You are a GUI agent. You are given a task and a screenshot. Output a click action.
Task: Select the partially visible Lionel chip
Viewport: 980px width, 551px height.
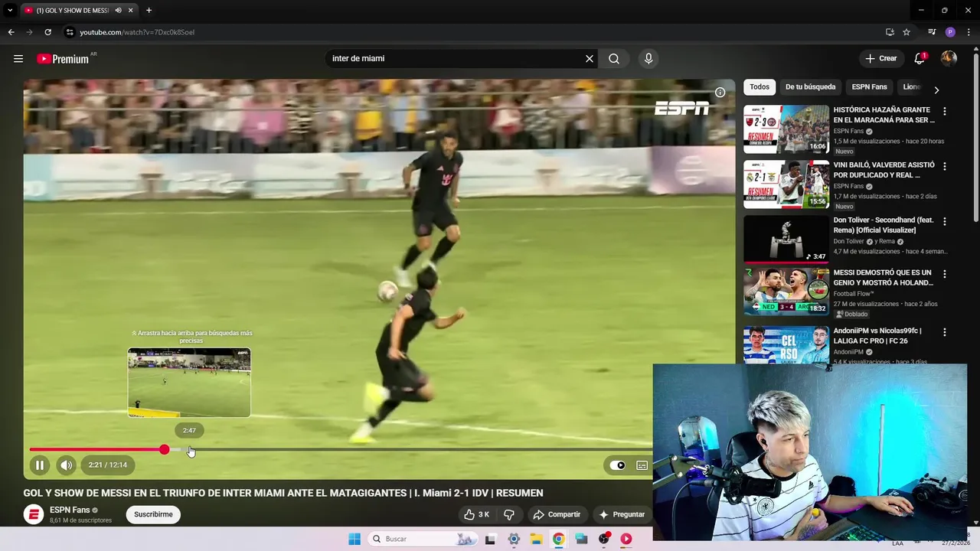coord(911,87)
